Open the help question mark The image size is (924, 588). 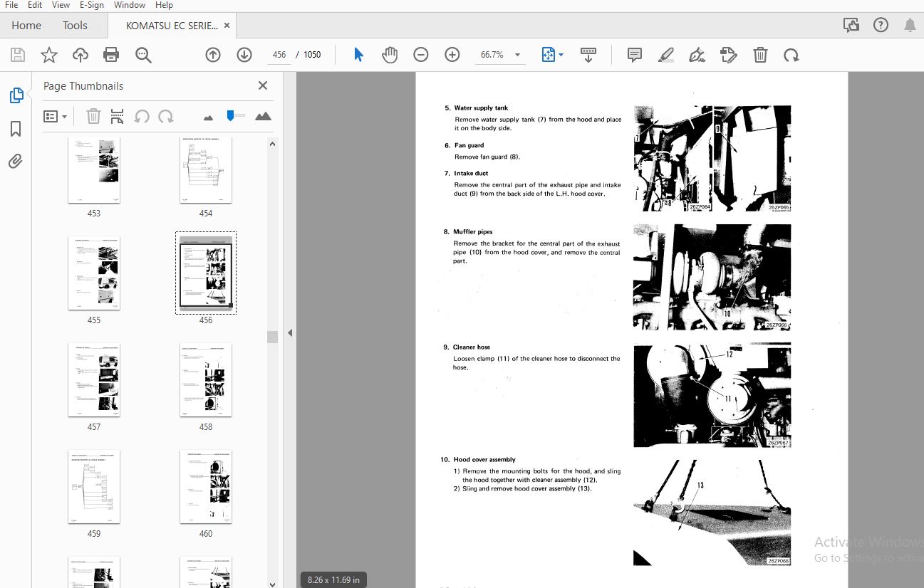(x=881, y=25)
